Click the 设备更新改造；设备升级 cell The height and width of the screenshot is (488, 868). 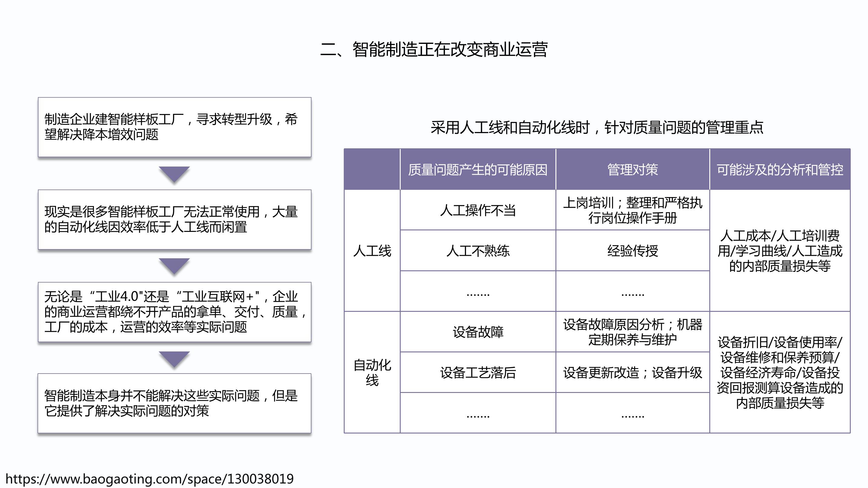coord(632,372)
